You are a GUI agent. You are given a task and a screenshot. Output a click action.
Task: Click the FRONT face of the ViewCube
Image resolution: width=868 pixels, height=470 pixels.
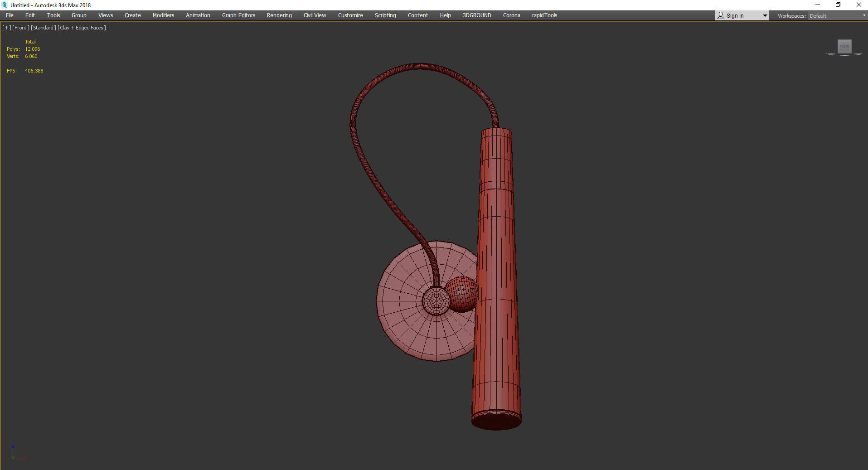844,46
